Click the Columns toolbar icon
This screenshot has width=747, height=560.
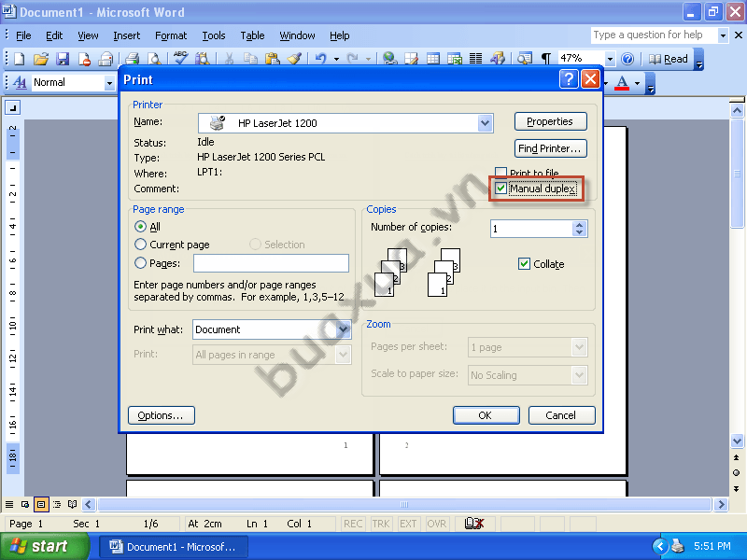point(476,59)
